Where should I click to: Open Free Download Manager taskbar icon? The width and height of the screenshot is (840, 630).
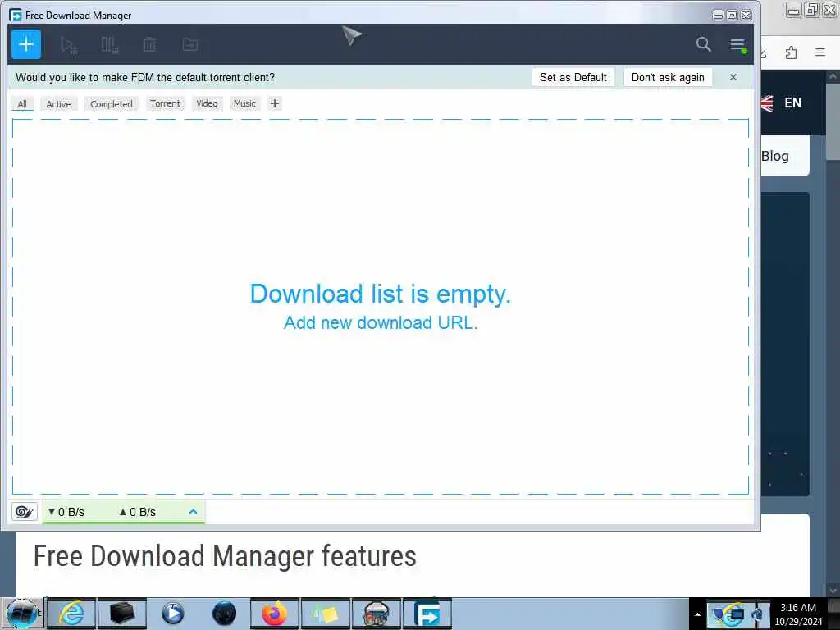427,614
